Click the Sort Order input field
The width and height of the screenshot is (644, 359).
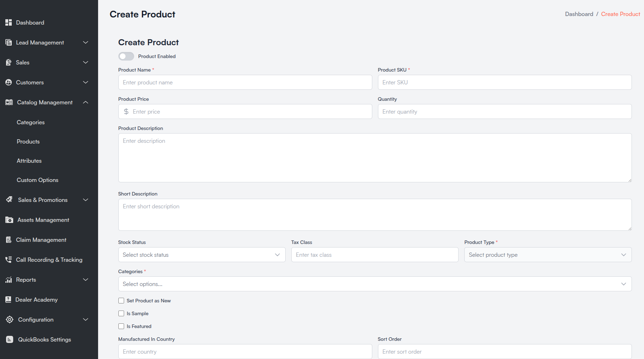(x=505, y=352)
